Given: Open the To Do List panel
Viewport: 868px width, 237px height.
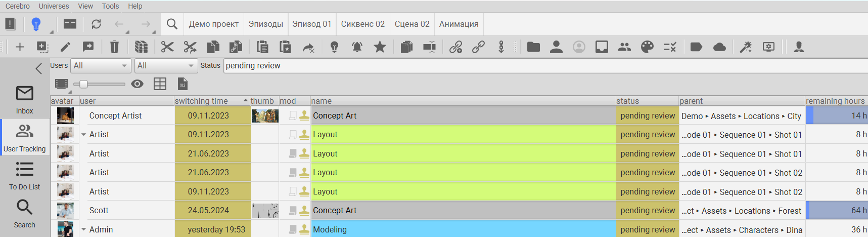Looking at the screenshot, I should point(24,175).
